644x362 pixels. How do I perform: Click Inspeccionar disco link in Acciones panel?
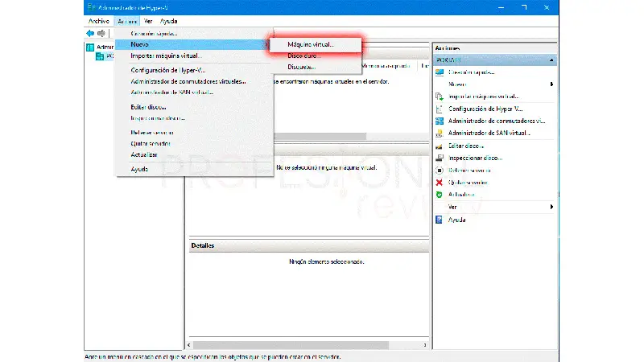476,158
